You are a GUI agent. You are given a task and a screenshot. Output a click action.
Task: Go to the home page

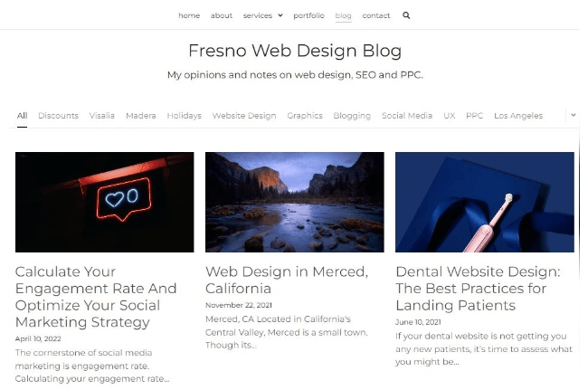pos(189,15)
